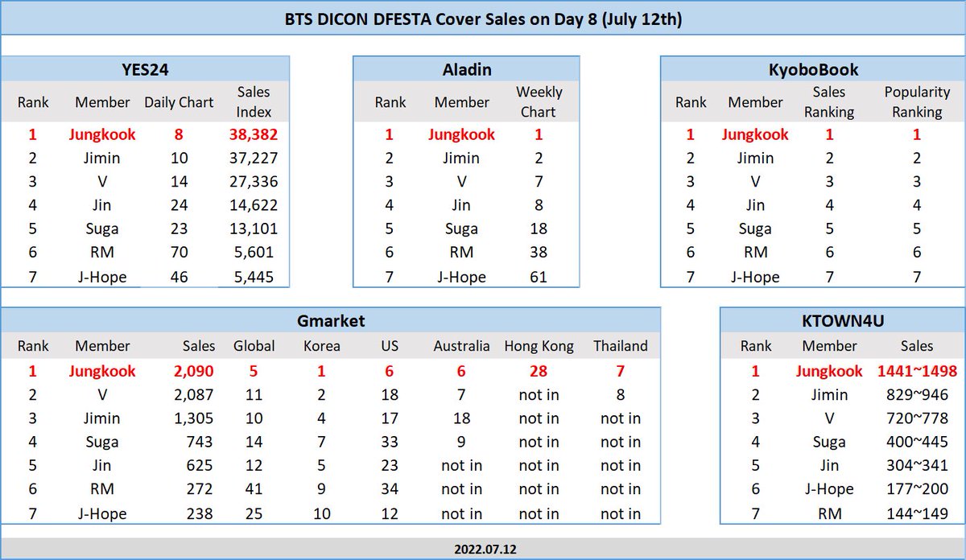The image size is (966, 560).
Task: Select KTOWN4U sales range 304~341
Action: (917, 466)
